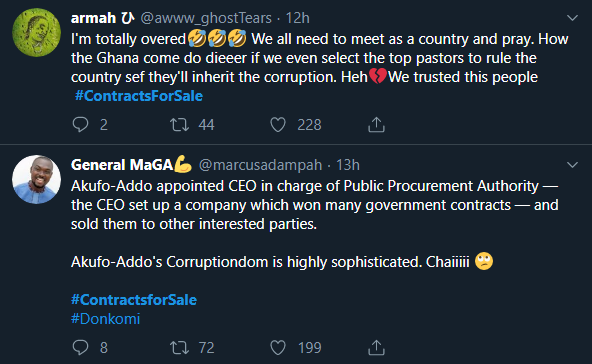Image resolution: width=592 pixels, height=364 pixels.
Task: Reply to armah's tweet
Action: [x=80, y=125]
